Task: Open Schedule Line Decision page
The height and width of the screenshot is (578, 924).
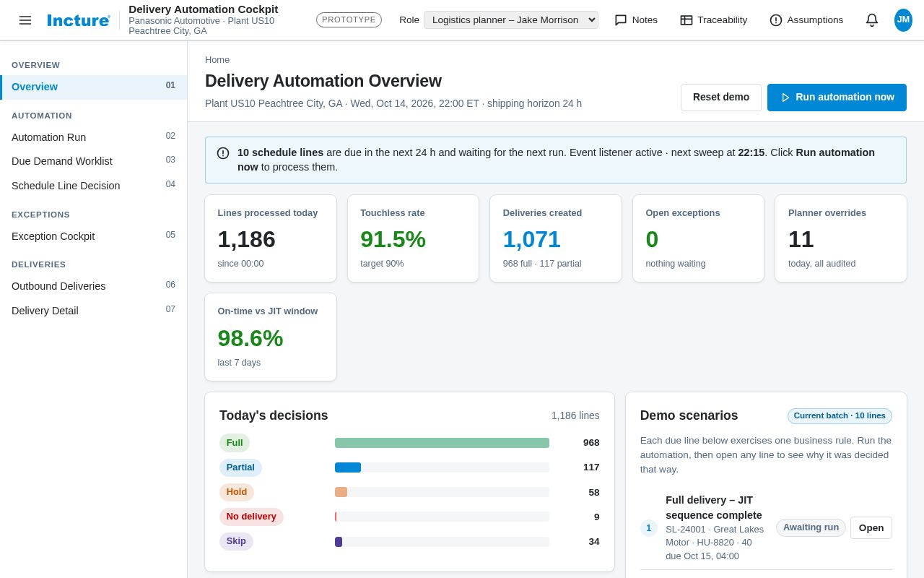Action: pyautogui.click(x=94, y=186)
